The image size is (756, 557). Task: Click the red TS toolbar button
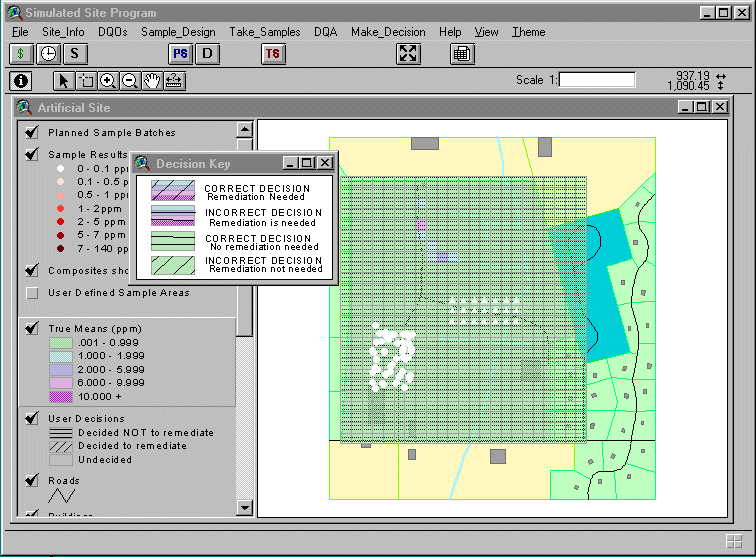[272, 54]
